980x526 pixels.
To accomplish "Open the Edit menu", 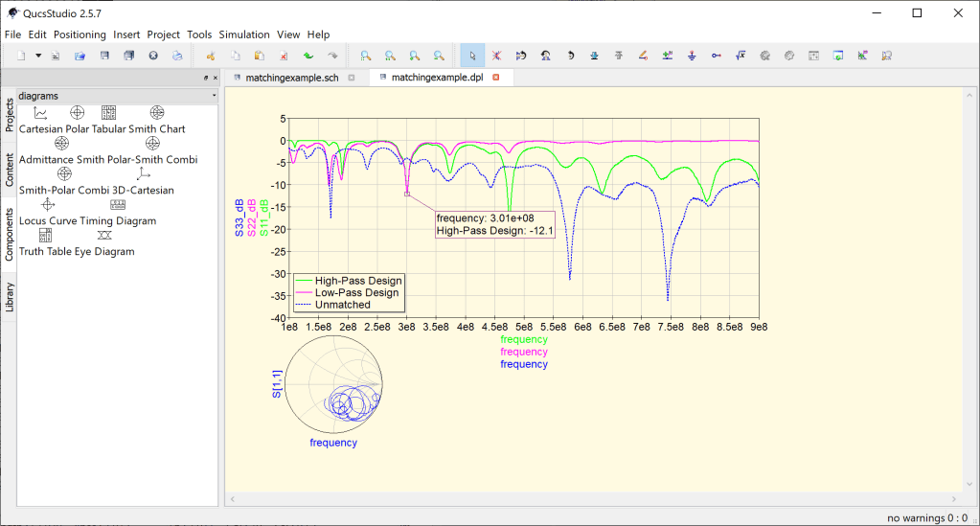I will 37,34.
